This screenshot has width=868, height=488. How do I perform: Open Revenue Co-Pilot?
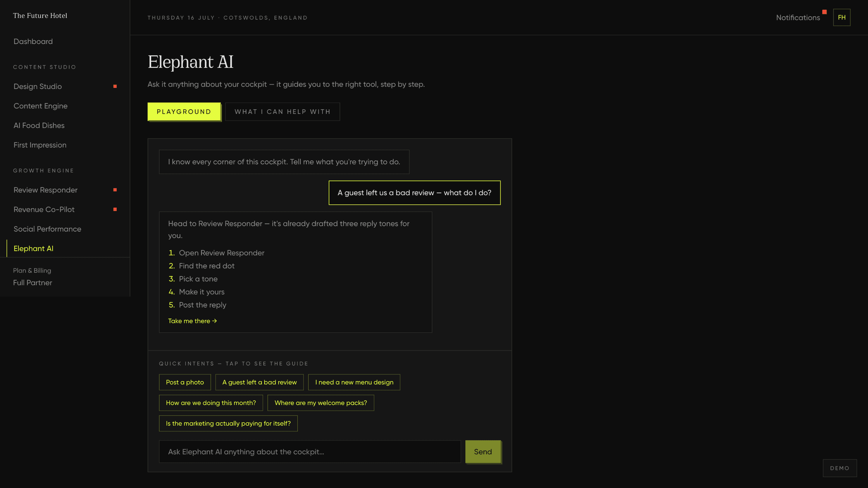65,210
